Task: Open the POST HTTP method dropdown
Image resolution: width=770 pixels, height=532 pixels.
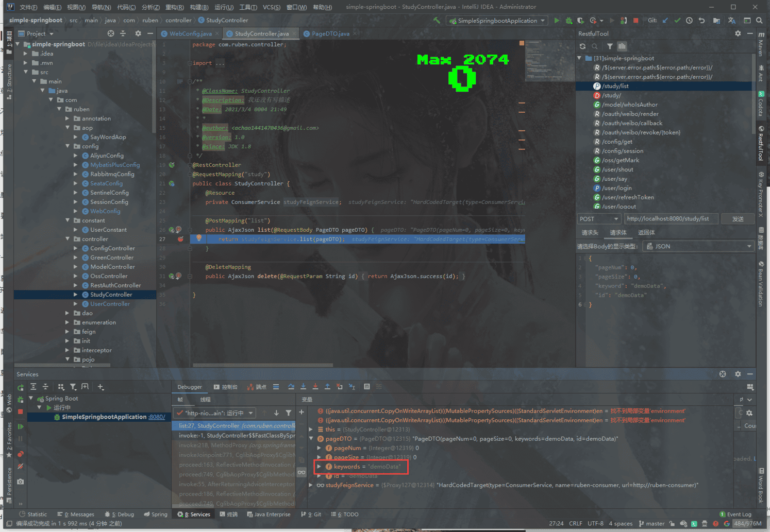Action: point(598,219)
